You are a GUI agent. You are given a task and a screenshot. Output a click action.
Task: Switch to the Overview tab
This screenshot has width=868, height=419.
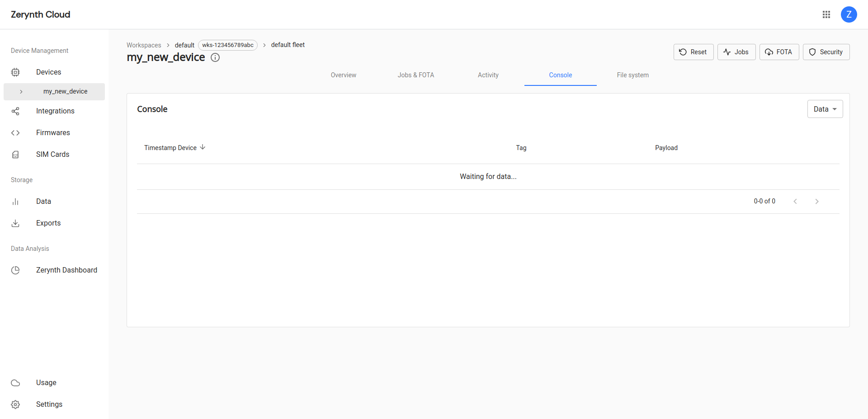pos(344,75)
